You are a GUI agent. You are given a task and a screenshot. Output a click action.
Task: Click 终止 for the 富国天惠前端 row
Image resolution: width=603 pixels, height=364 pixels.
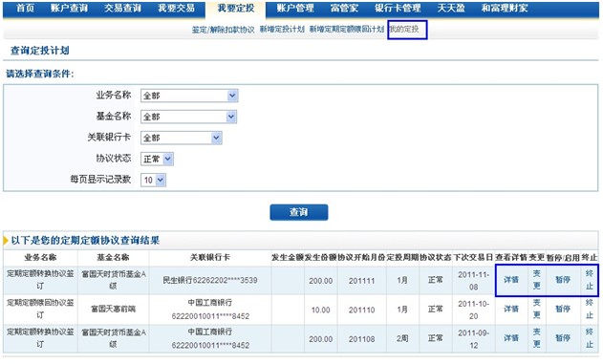(590, 309)
